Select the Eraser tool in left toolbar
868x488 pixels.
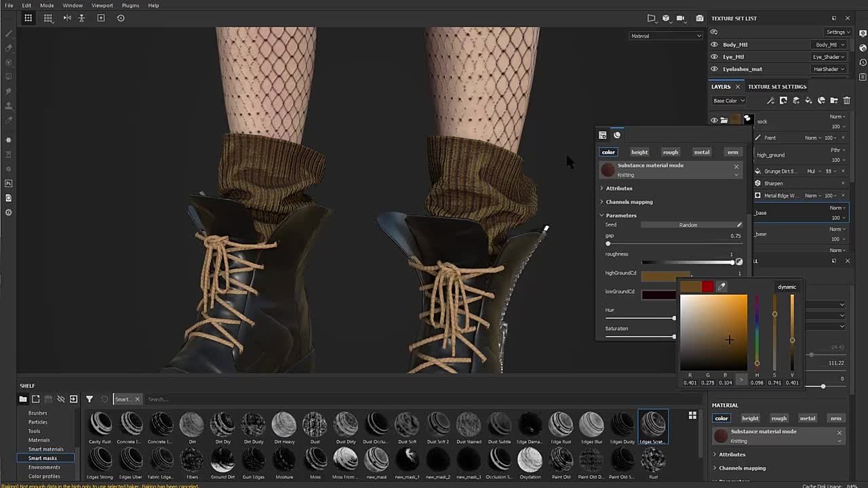(8, 47)
